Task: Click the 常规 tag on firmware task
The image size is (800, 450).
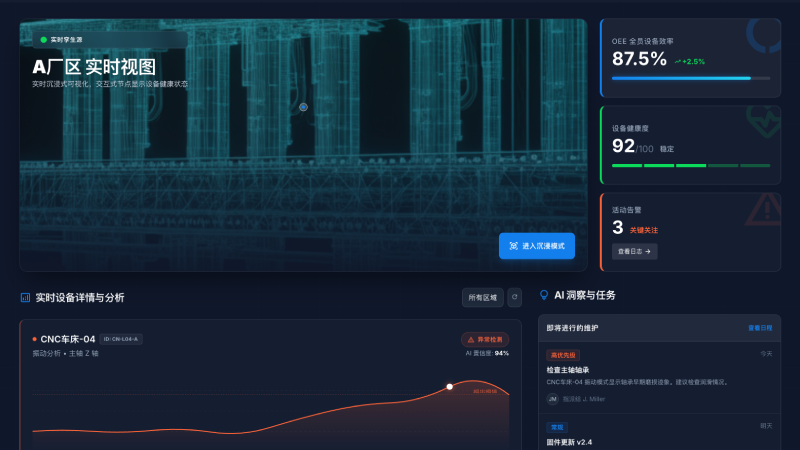Action: [x=557, y=427]
